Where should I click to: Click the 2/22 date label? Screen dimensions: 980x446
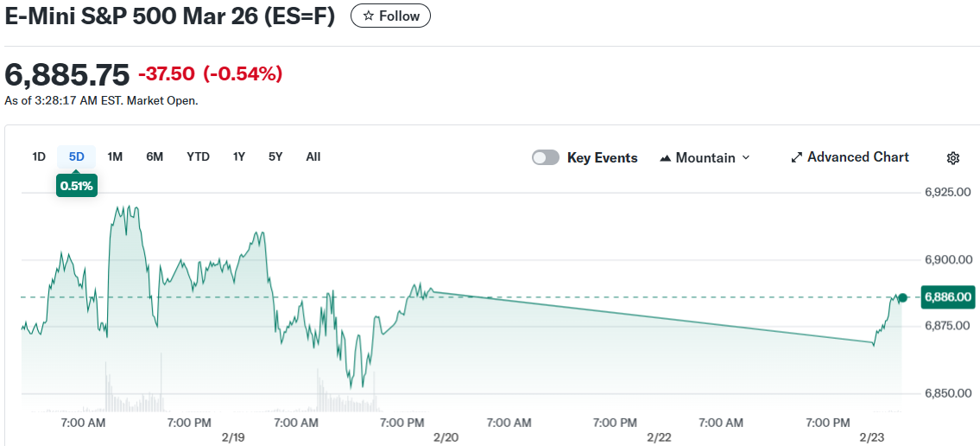click(660, 436)
